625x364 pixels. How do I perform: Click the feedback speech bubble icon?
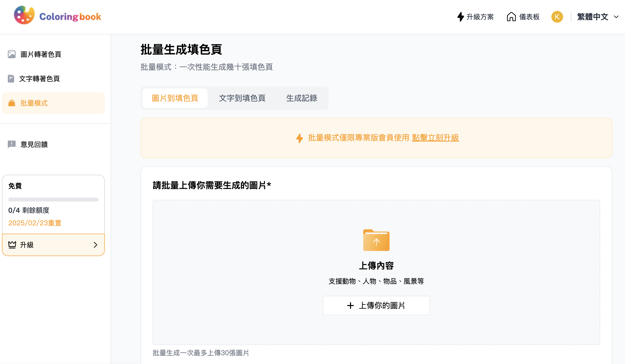coord(12,144)
